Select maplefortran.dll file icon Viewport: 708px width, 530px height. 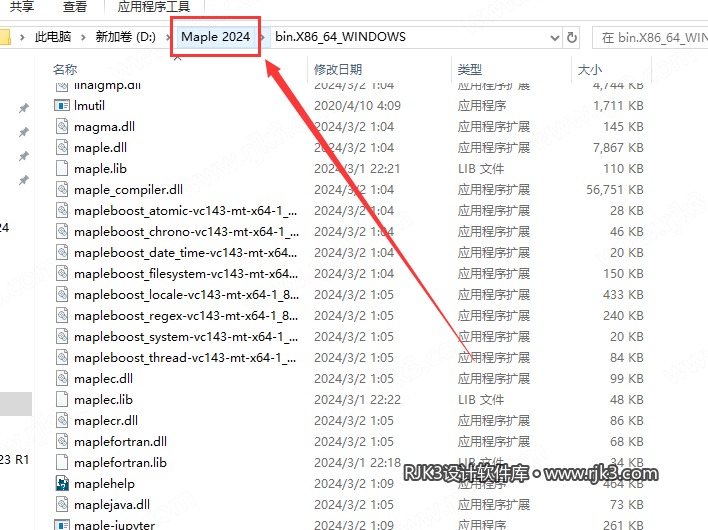coord(62,441)
